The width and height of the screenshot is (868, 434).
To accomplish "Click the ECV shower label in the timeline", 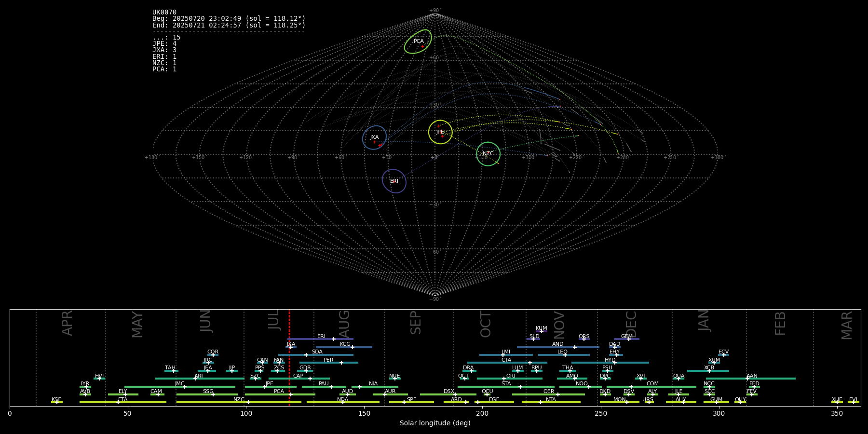I will point(723,352).
